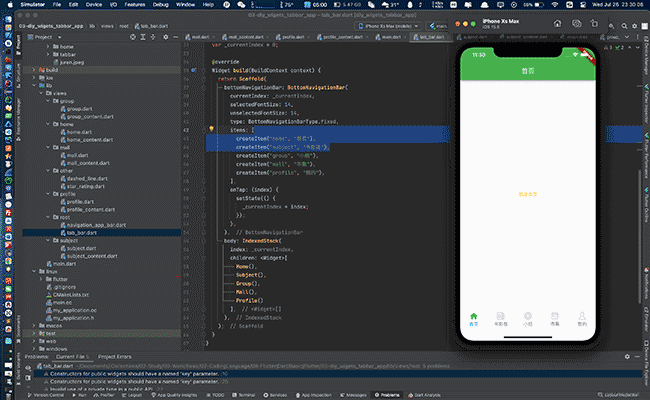650x400 pixels.
Task: Click the eye preview icon in Problems panel
Action: pos(28,368)
